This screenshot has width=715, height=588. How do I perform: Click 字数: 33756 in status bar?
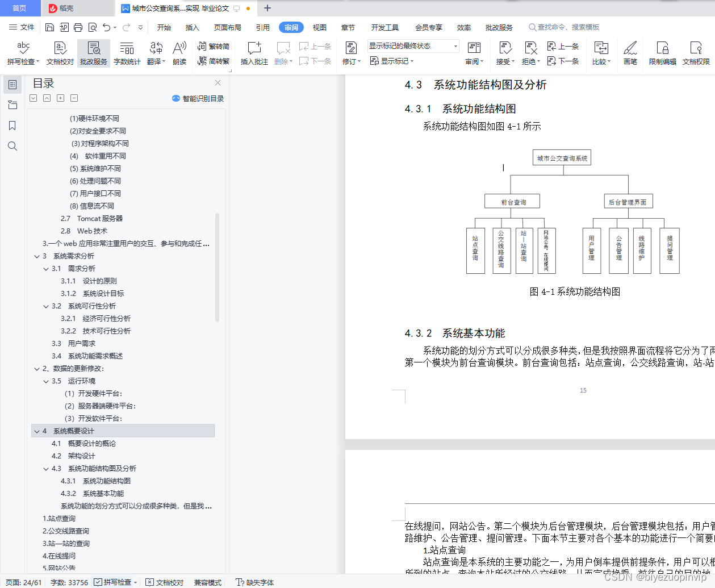pos(69,582)
